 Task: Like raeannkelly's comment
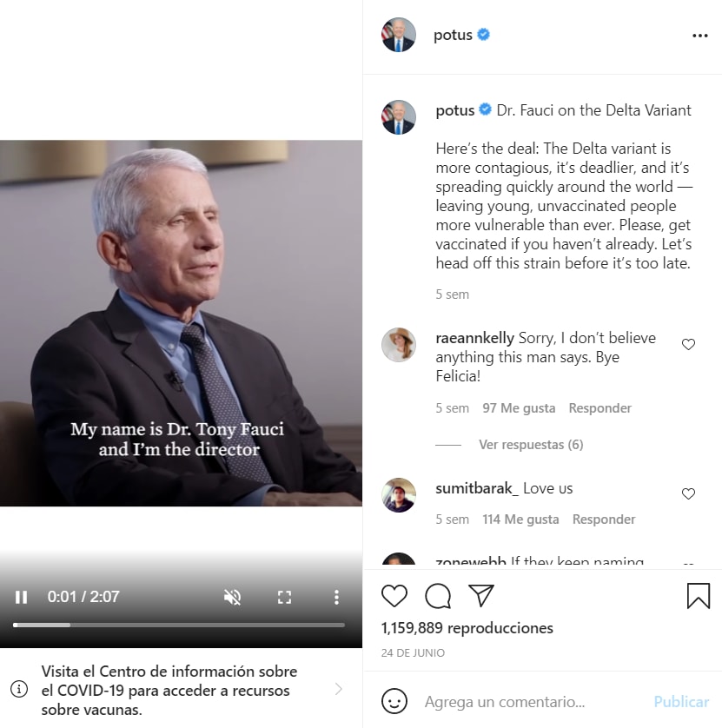click(688, 344)
